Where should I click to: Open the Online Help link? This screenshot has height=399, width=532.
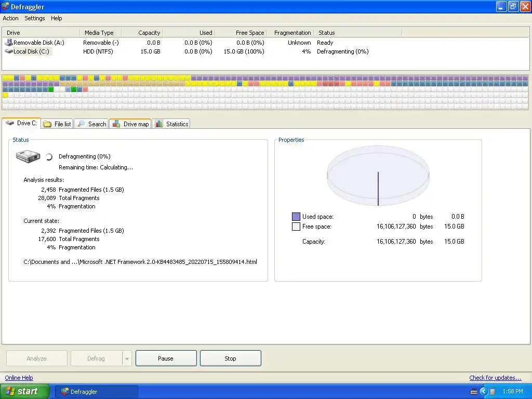[19, 378]
